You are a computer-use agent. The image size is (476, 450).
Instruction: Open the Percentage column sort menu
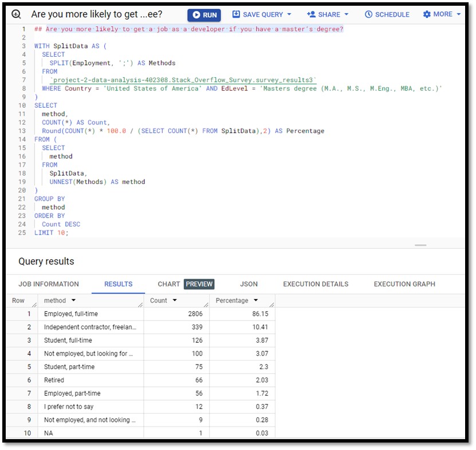(x=255, y=300)
